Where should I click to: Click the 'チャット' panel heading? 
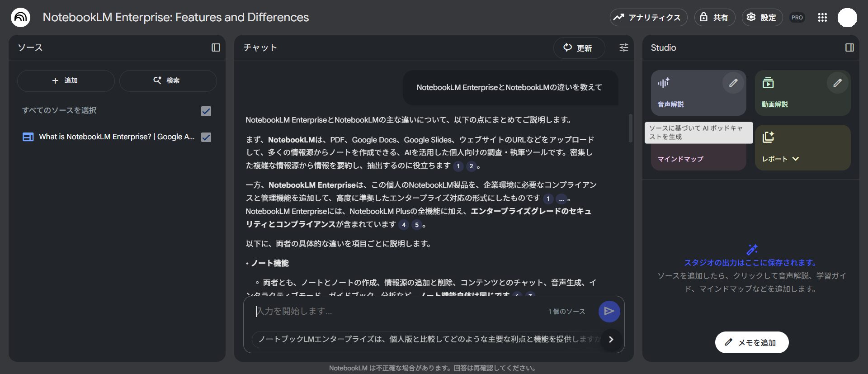(x=260, y=47)
